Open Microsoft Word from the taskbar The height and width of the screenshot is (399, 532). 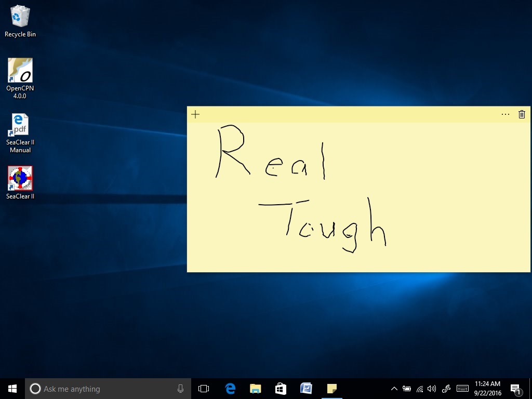coord(306,389)
